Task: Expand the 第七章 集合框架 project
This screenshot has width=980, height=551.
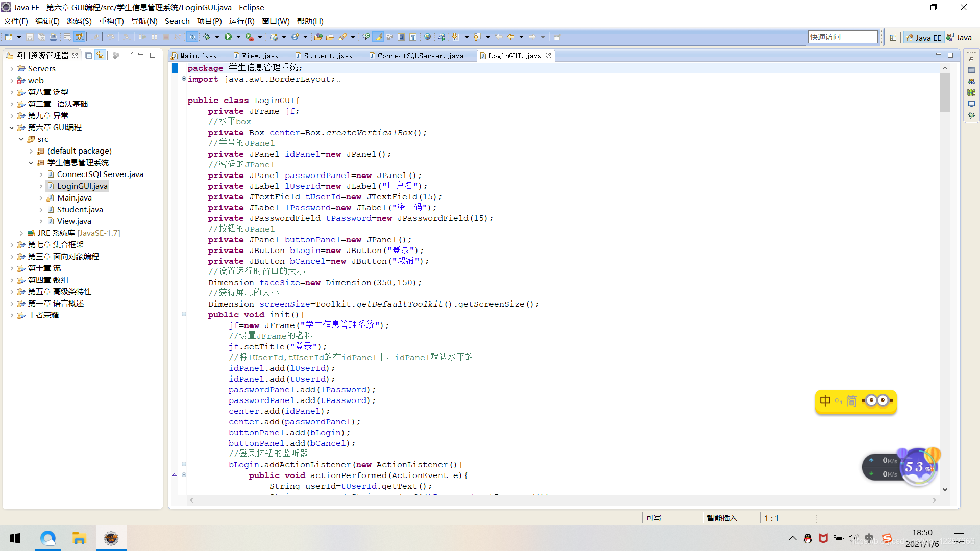Action: (x=11, y=245)
